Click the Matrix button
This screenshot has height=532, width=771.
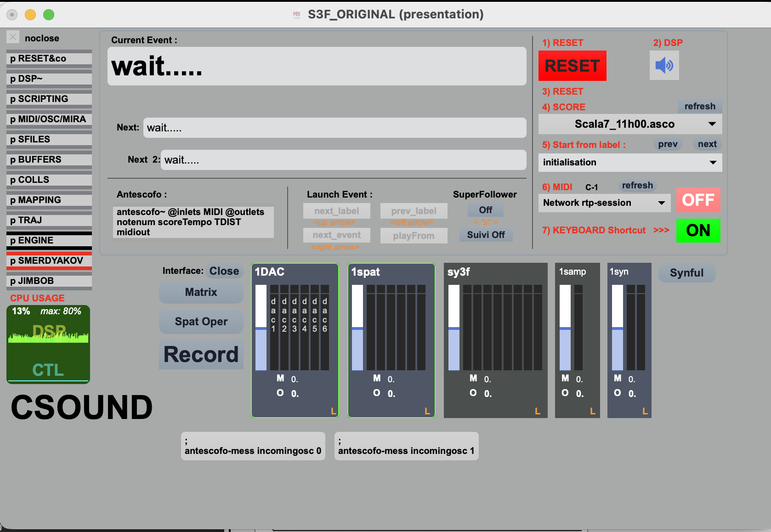click(201, 292)
